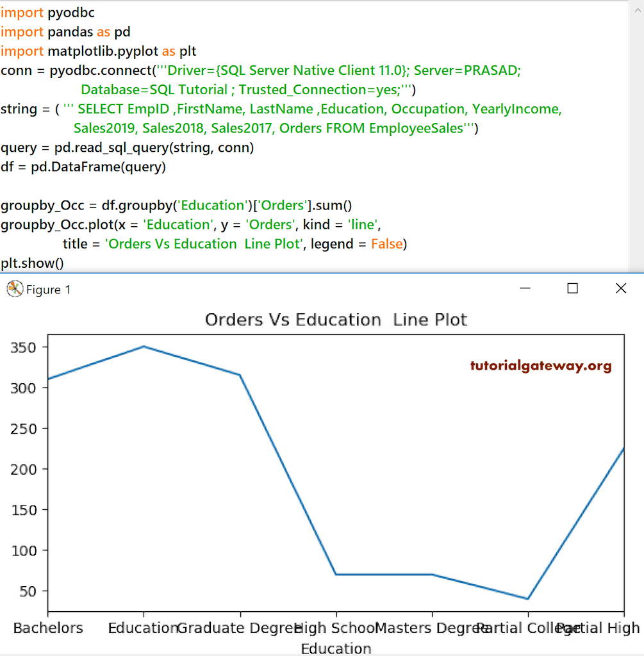Click the 'Partial College' x-axis label
This screenshot has height=656, width=644.
point(528,628)
